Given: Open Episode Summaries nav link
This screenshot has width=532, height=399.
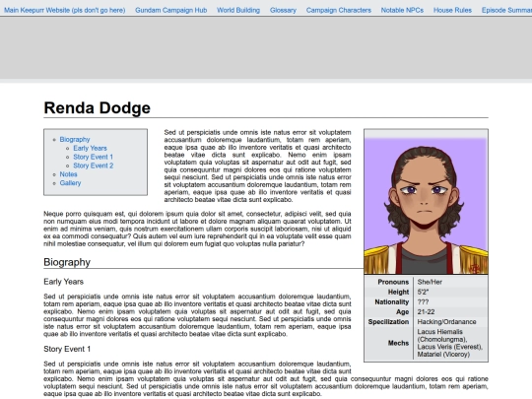Looking at the screenshot, I should (506, 10).
